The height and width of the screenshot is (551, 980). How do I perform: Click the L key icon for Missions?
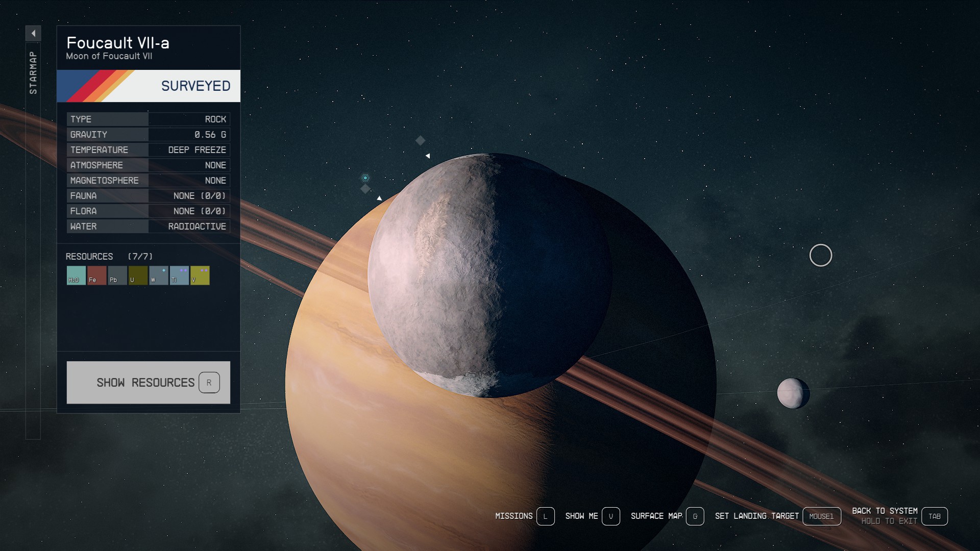coord(545,516)
